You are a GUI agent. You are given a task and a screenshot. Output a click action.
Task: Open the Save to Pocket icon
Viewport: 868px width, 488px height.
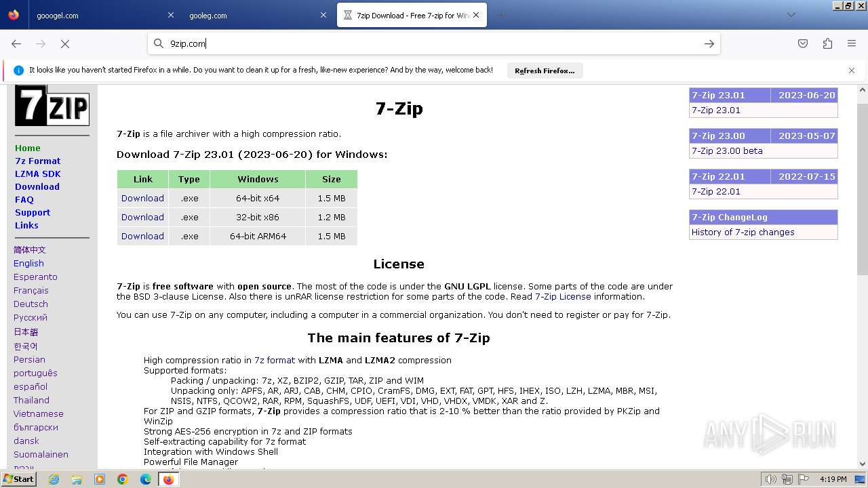tap(803, 43)
